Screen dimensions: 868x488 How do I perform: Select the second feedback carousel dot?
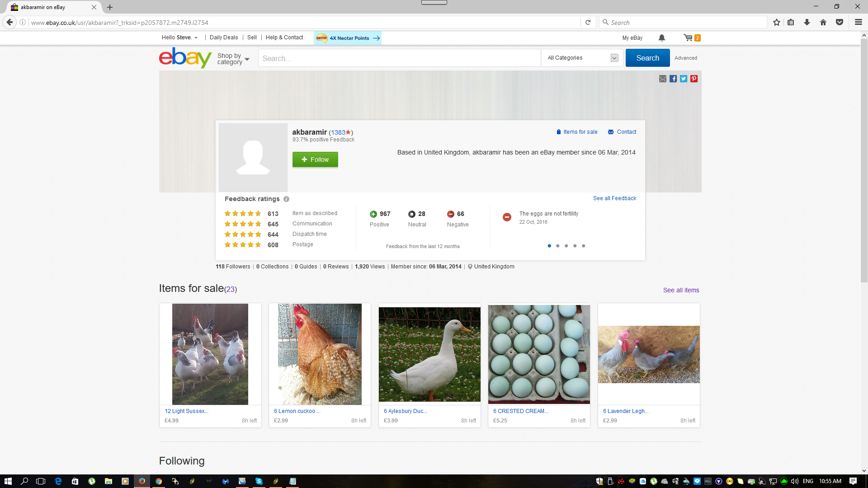(558, 246)
